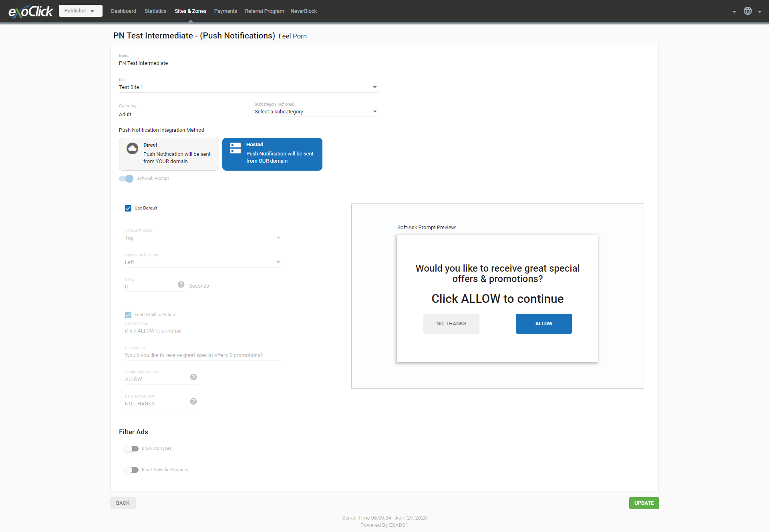Click the Hosted integration server icon
Screen dimensions: 769x532
[x=235, y=148]
